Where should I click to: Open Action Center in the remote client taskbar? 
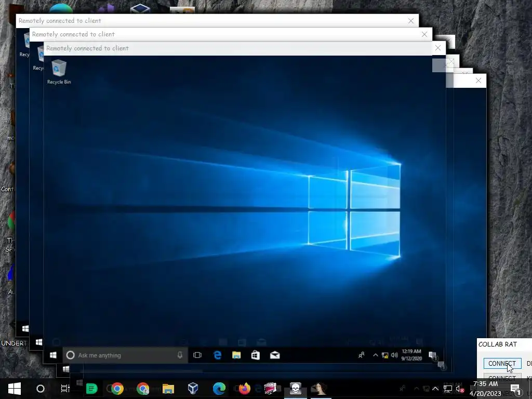click(x=432, y=355)
